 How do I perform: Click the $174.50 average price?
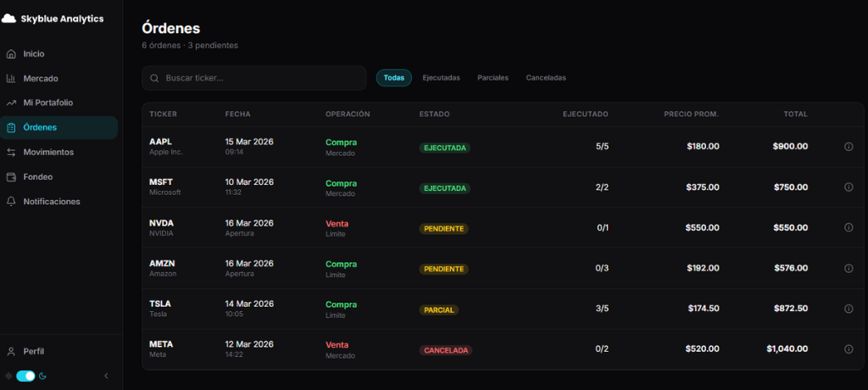click(x=703, y=309)
